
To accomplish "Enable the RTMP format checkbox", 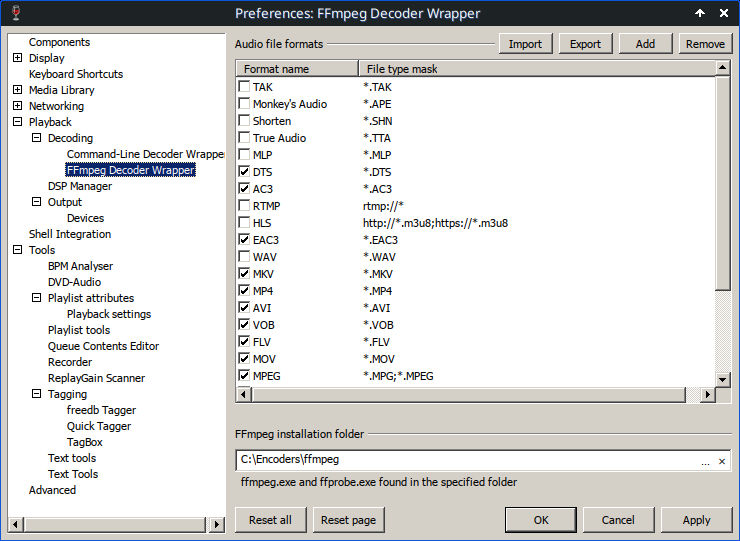I will click(x=244, y=205).
